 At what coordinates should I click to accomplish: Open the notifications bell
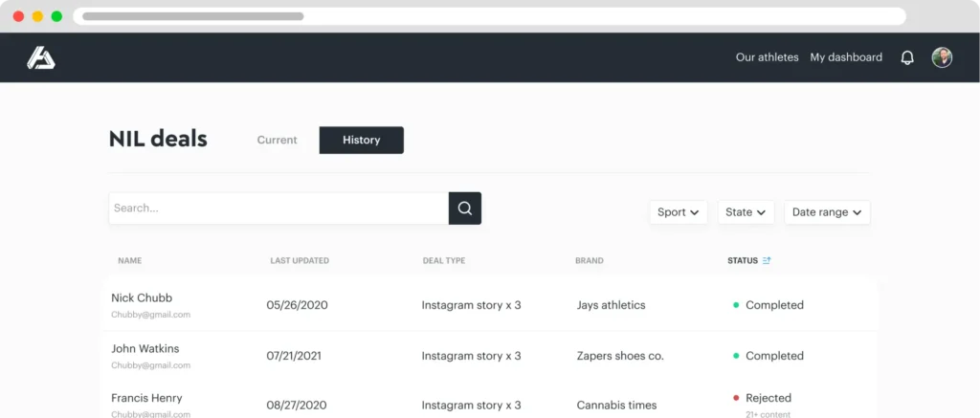point(907,57)
